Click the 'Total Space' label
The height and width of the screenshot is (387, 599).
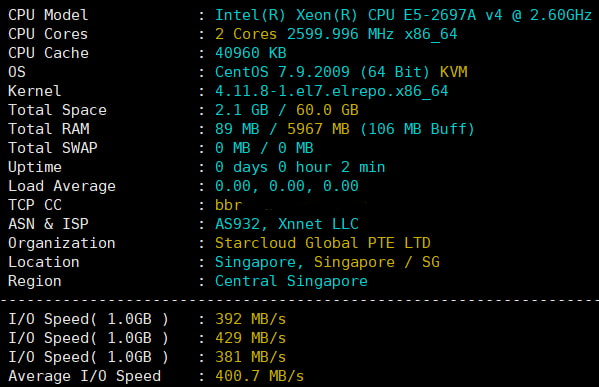57,110
